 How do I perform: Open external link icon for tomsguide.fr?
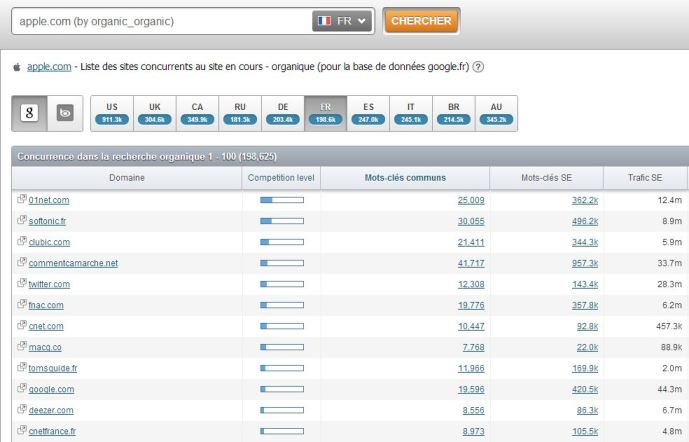click(22, 367)
